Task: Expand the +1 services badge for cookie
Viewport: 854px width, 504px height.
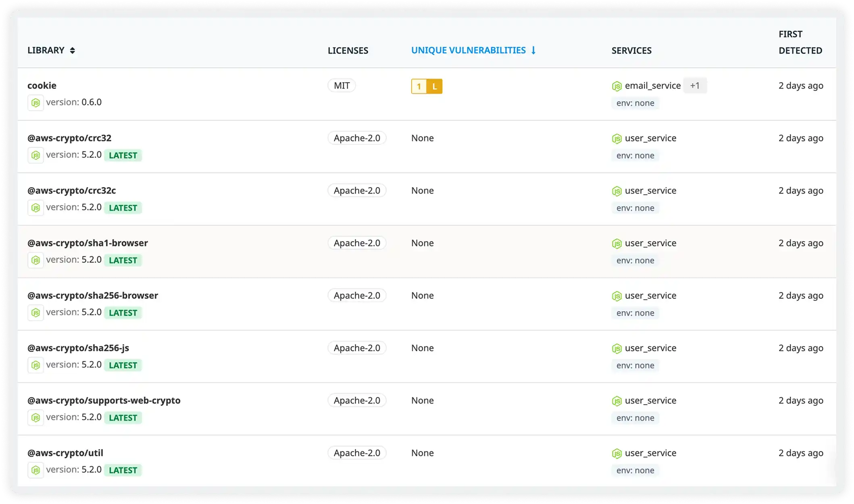Action: 695,85
